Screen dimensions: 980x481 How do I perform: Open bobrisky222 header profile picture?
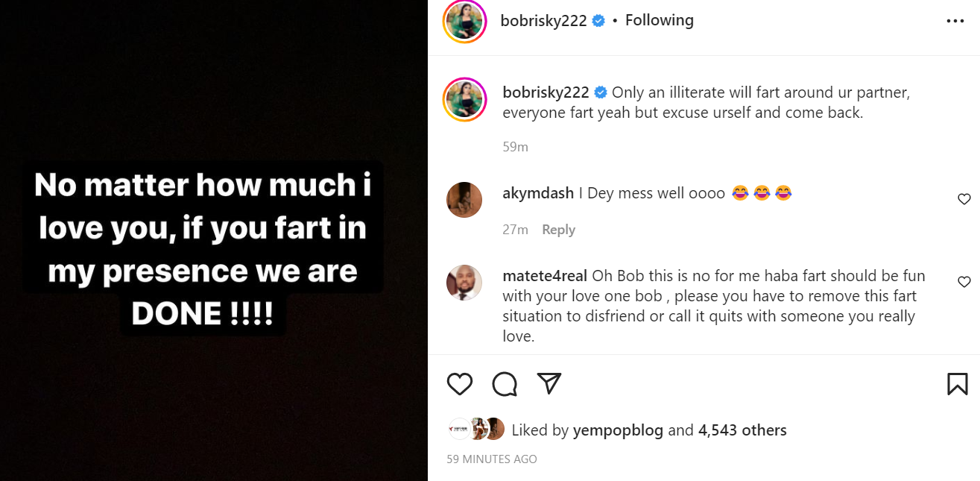tap(464, 21)
